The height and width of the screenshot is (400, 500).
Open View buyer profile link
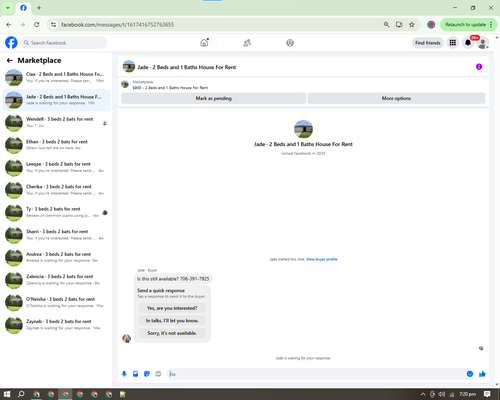coord(322,259)
